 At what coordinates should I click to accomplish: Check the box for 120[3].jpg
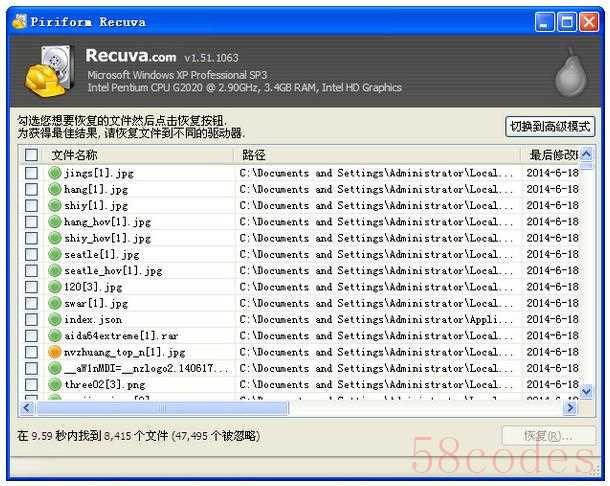pos(31,287)
